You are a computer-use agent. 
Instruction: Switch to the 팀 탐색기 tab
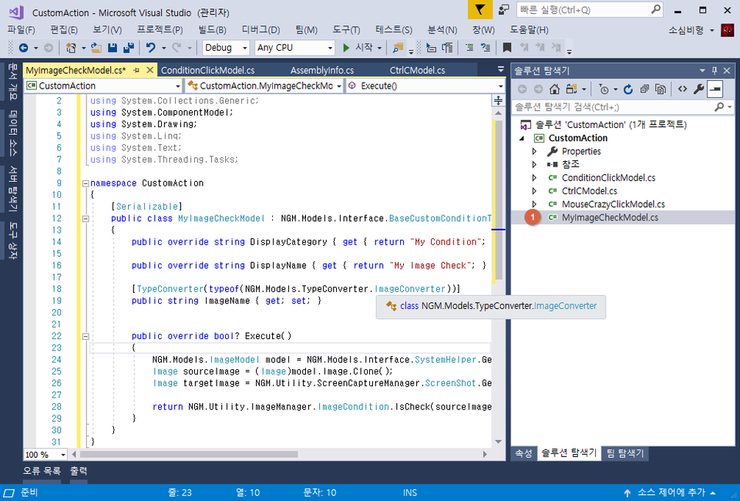click(625, 453)
